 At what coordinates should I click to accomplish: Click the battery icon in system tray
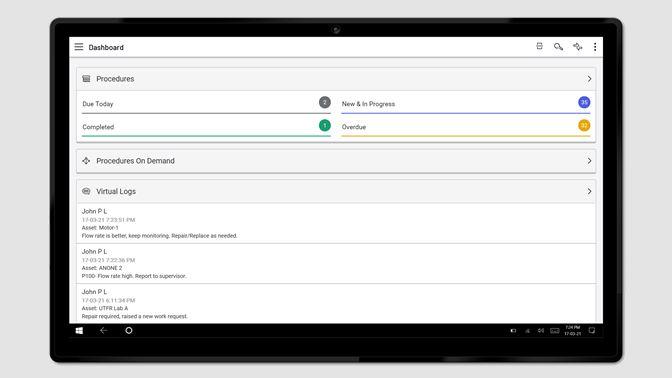[x=513, y=330]
